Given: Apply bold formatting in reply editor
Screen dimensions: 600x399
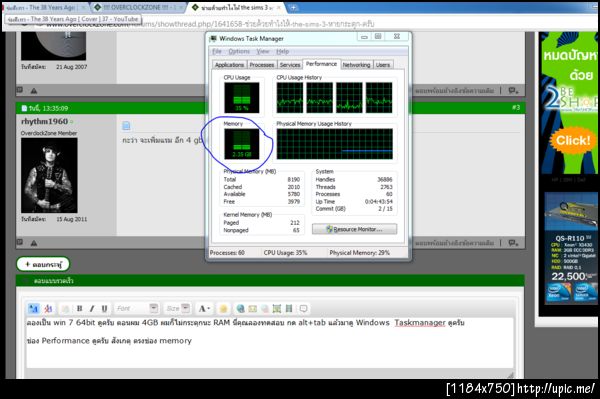Looking at the screenshot, I should (80, 308).
